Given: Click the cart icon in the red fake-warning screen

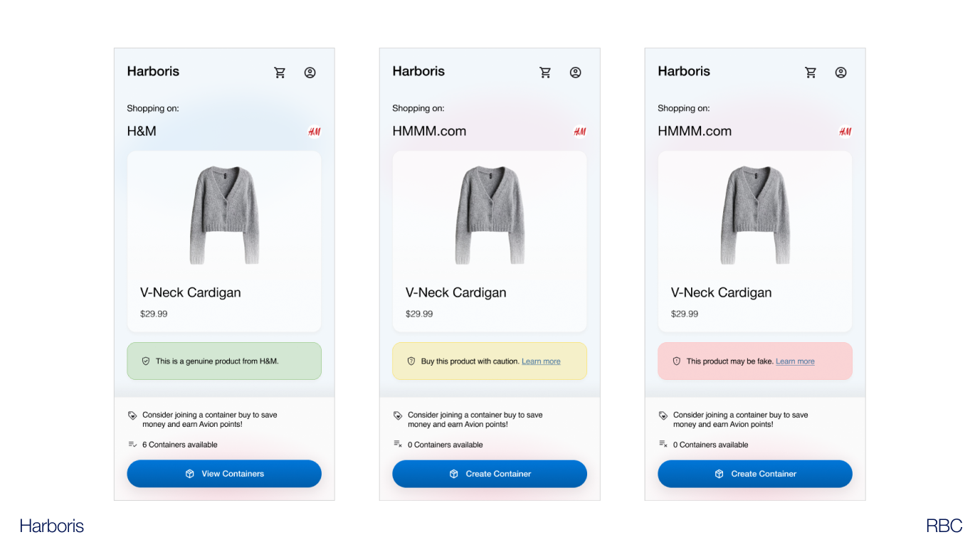Looking at the screenshot, I should (811, 73).
